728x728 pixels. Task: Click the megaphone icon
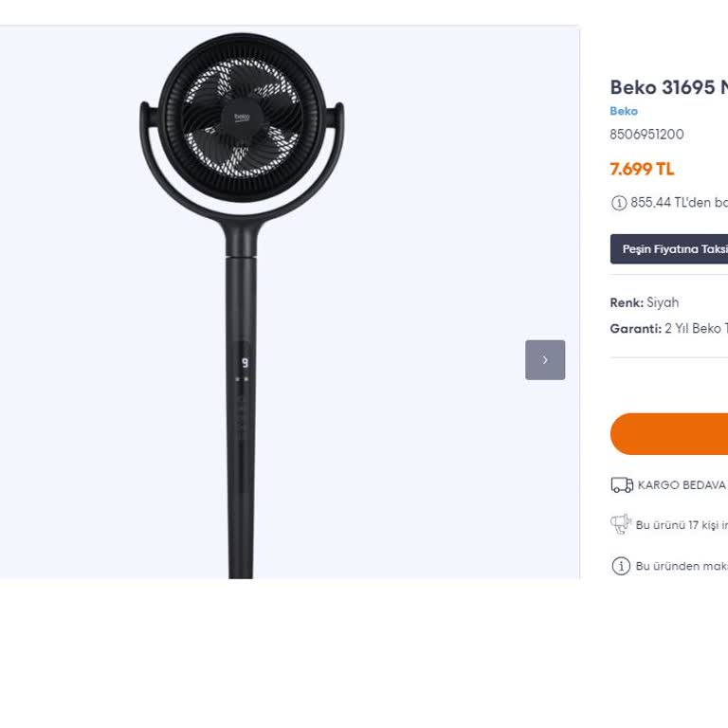(621, 524)
